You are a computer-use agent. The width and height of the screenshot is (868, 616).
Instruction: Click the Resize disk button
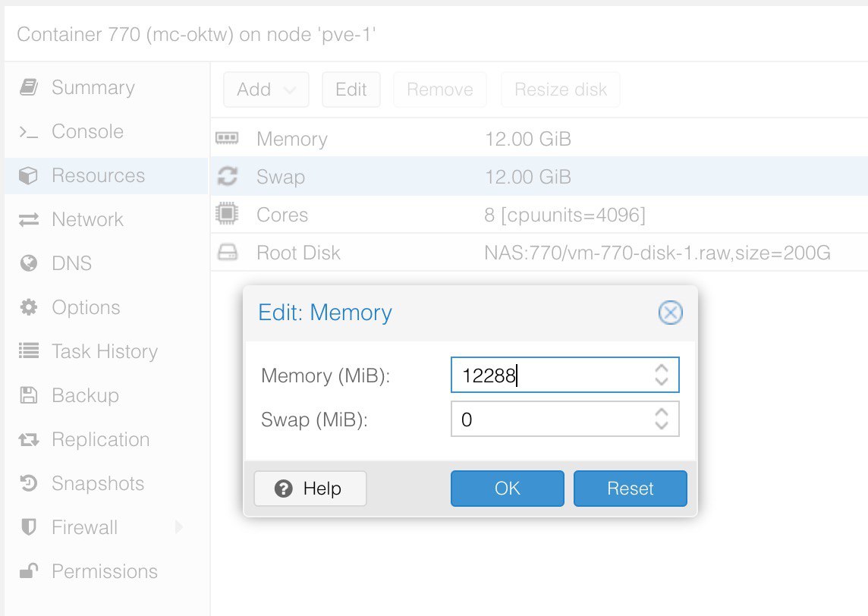[x=561, y=89]
